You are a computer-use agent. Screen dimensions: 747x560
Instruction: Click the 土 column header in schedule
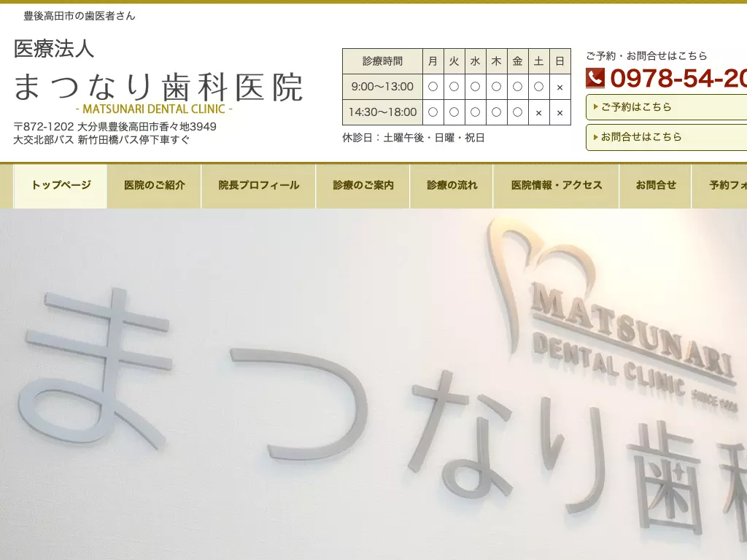pyautogui.click(x=538, y=61)
